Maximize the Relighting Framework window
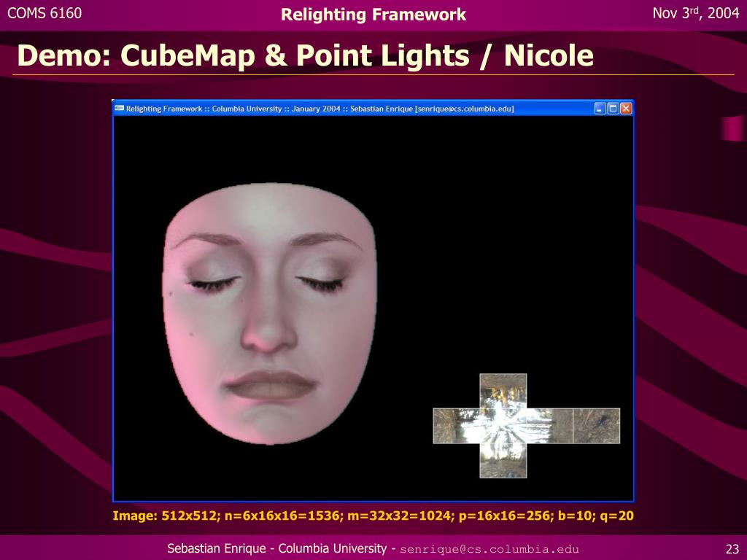Viewport: 747px width, 560px height. [x=613, y=109]
